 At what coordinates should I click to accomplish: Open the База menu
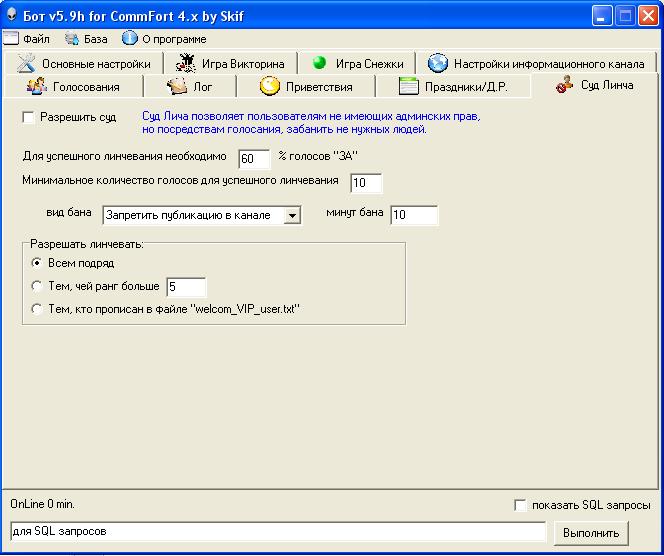[x=87, y=39]
